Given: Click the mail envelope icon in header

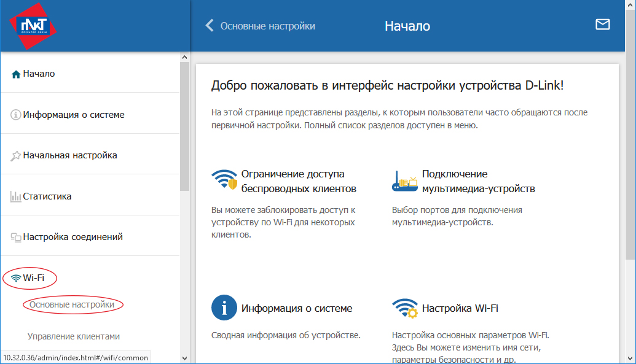Looking at the screenshot, I should click(x=602, y=25).
